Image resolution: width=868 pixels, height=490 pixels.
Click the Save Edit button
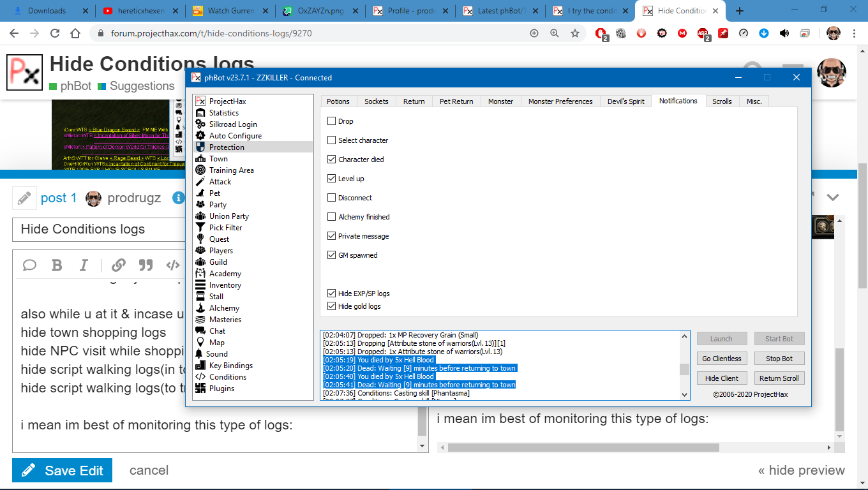click(x=62, y=471)
